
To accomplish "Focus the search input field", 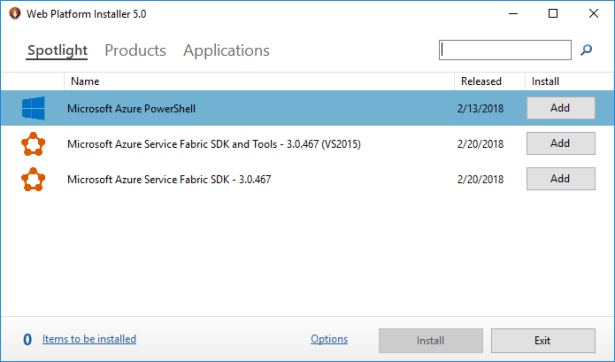I will pyautogui.click(x=505, y=50).
